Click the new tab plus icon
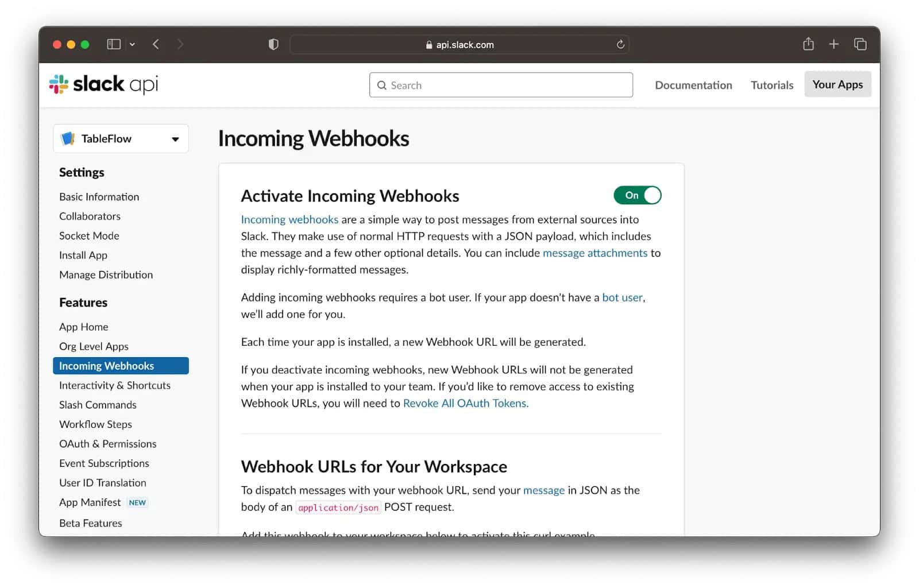 pyautogui.click(x=834, y=44)
